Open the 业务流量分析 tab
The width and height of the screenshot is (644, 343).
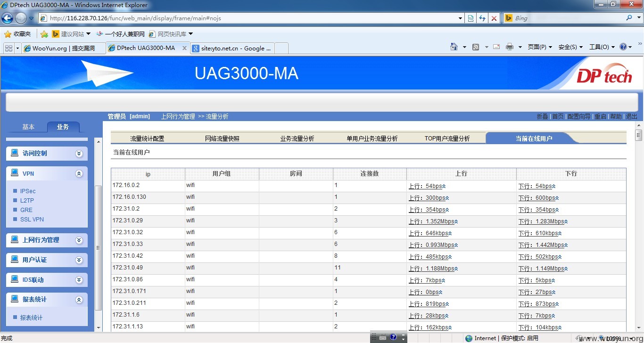[297, 139]
